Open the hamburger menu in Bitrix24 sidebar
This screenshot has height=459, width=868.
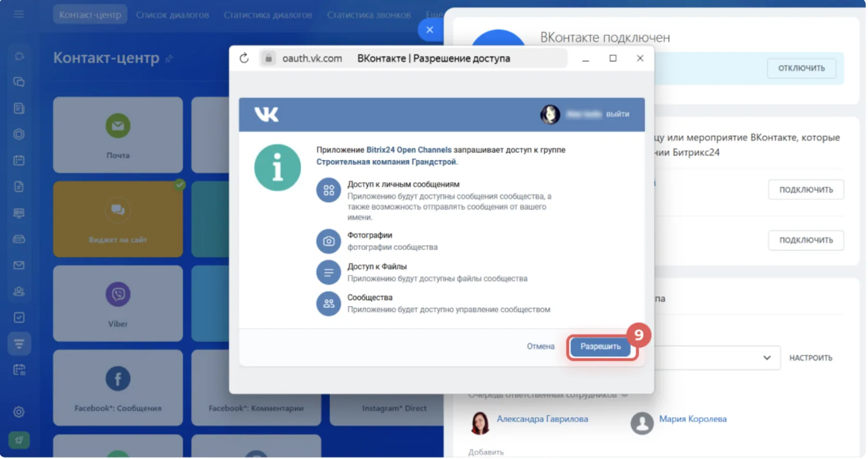[x=19, y=14]
